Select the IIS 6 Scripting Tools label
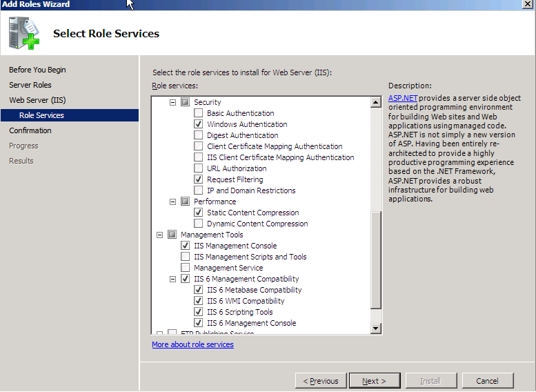 coord(240,312)
